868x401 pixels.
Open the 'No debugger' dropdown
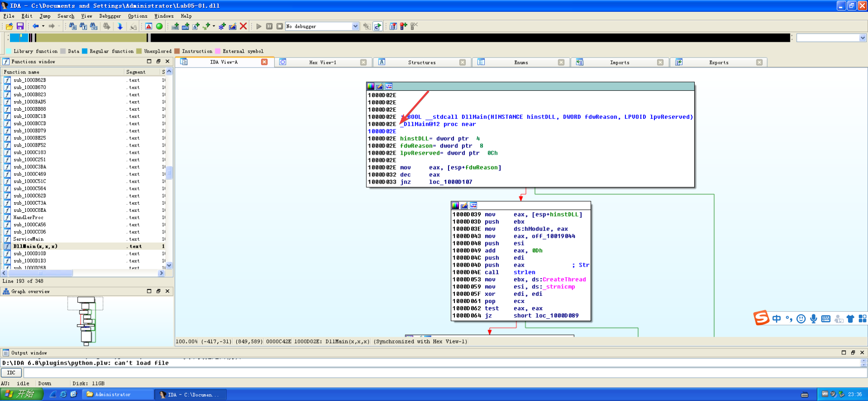pos(355,26)
